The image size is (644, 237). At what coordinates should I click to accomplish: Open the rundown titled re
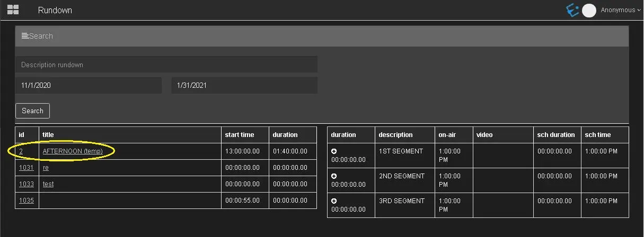[46, 168]
